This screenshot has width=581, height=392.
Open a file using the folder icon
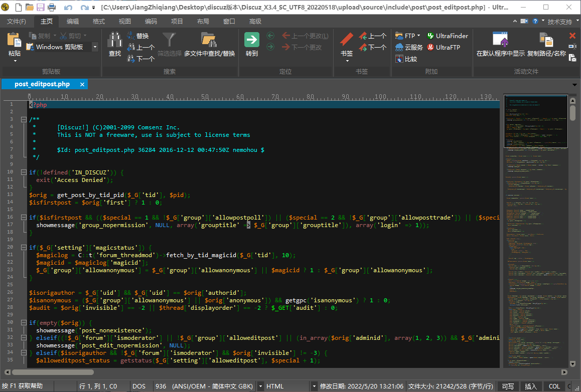pyautogui.click(x=29, y=7)
